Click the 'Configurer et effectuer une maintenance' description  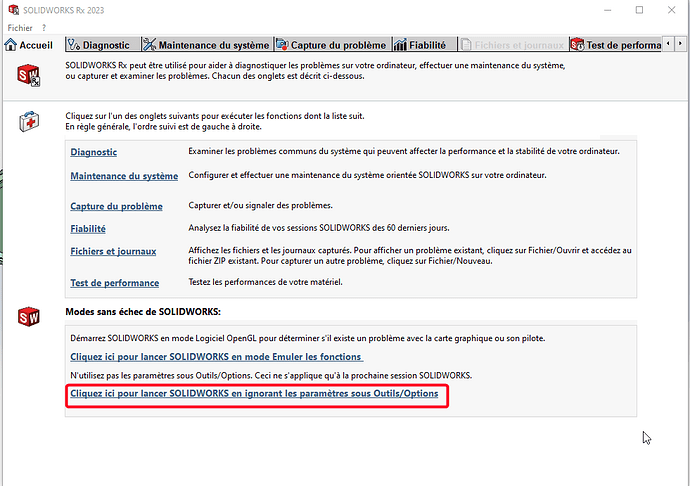[367, 175]
